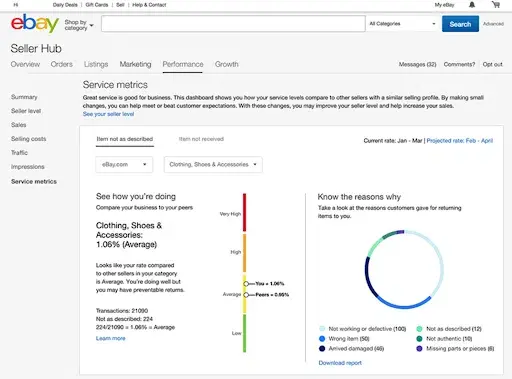
Task: Click the Service metrics heading
Action: [115, 85]
